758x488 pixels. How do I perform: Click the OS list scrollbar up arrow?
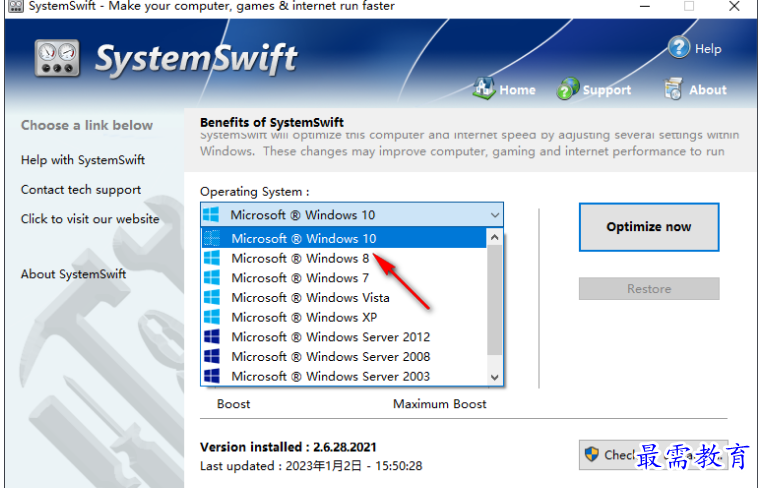pos(494,237)
